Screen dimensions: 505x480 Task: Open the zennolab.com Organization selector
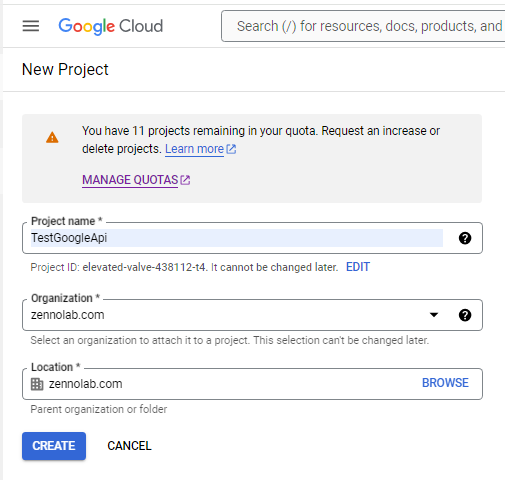pos(252,315)
